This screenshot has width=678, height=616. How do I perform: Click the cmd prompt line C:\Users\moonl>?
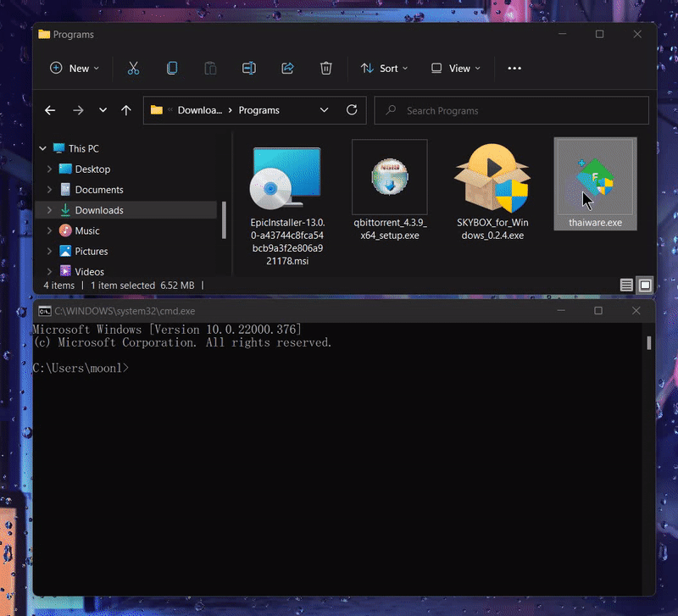click(81, 369)
